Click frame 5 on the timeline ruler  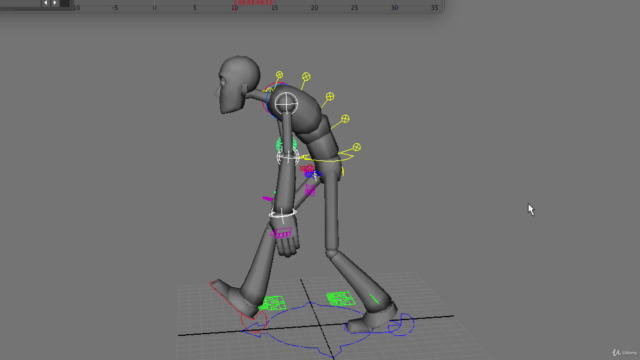click(195, 8)
